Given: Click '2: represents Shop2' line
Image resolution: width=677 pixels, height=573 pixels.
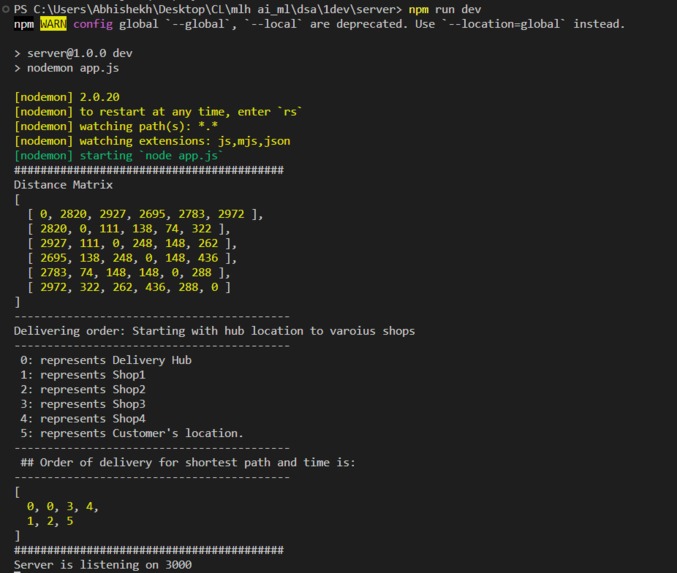Looking at the screenshot, I should [x=83, y=389].
